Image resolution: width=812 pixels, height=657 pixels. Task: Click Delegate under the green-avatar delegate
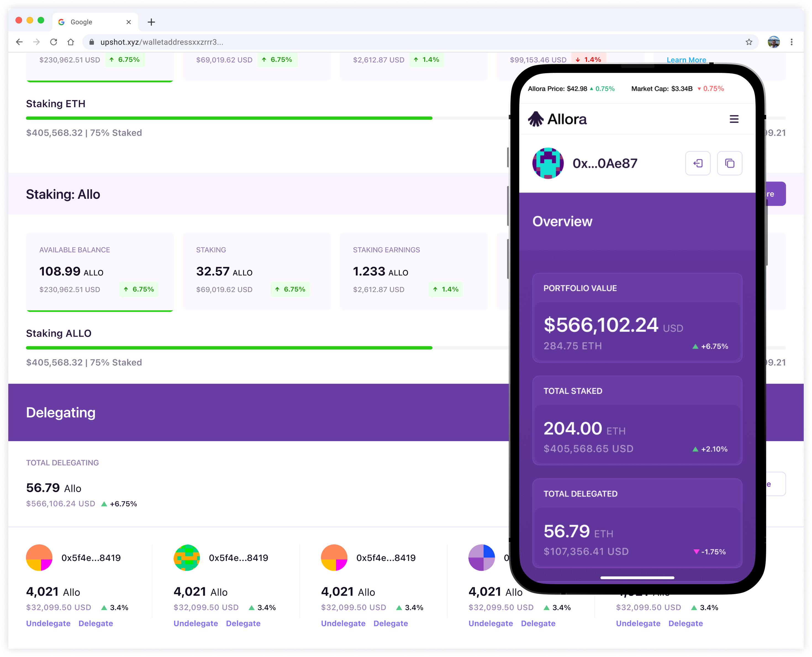243,623
